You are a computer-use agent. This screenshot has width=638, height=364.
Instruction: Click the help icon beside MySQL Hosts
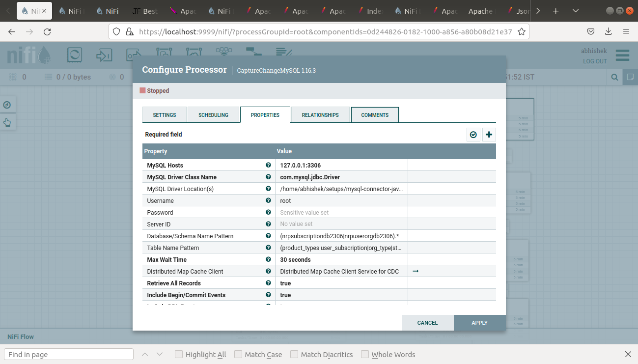268,165
